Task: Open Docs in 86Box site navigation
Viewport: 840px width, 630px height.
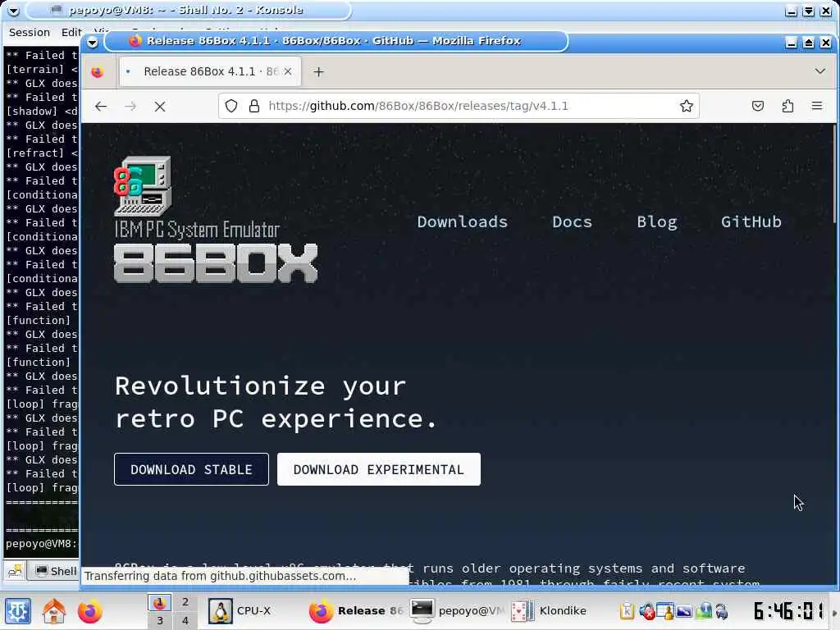Action: coord(572,221)
